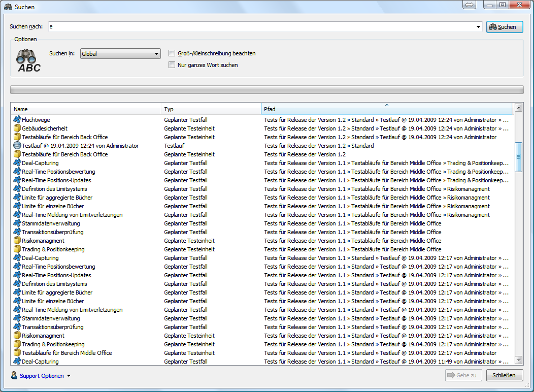Click the Testlauf globe icon by Administrator
The width and height of the screenshot is (534, 392).
pyautogui.click(x=17, y=146)
